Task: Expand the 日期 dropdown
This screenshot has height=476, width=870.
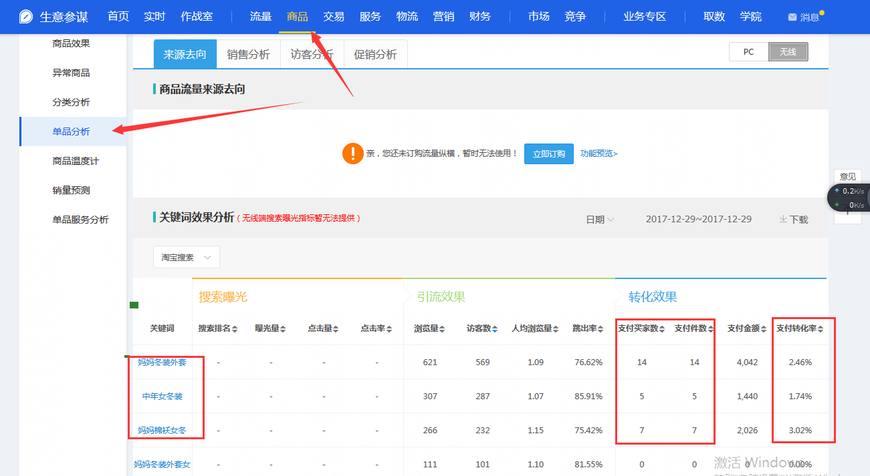Action: tap(600, 220)
